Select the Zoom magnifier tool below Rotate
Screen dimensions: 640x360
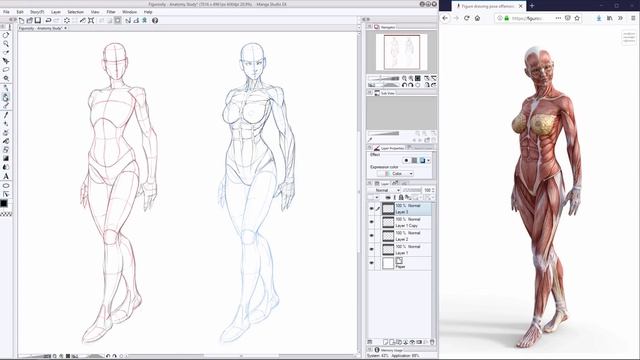6,44
